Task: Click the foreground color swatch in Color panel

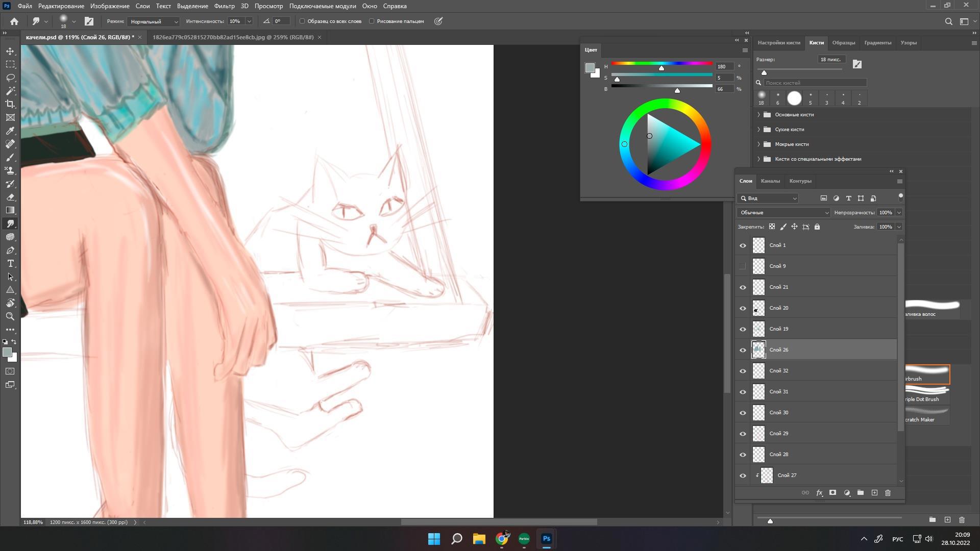Action: (x=590, y=68)
